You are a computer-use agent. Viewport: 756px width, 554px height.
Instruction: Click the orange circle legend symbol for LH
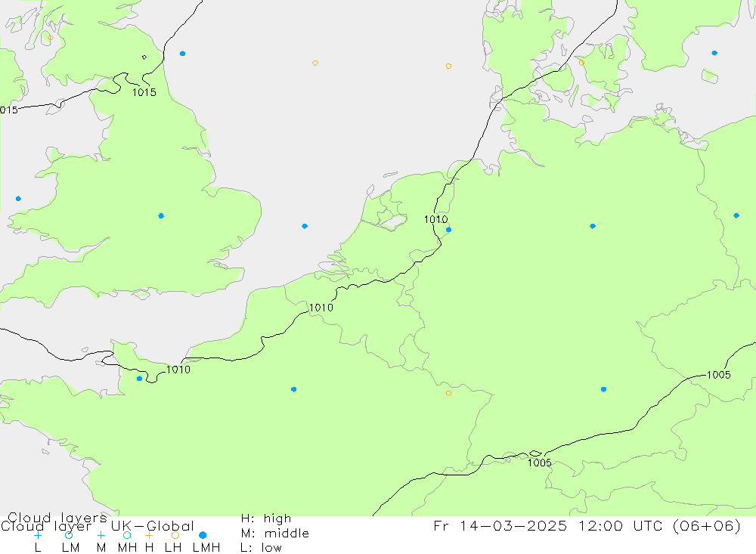pyautogui.click(x=175, y=535)
